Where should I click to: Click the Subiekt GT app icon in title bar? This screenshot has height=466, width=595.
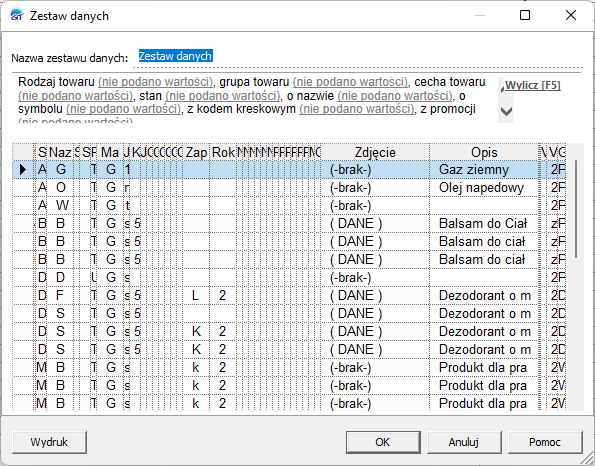(x=16, y=16)
